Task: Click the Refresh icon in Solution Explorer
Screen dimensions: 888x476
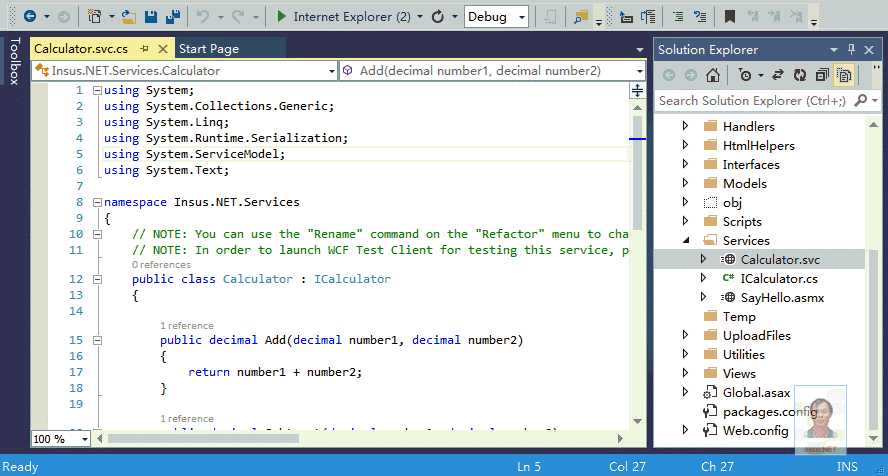Action: click(800, 75)
